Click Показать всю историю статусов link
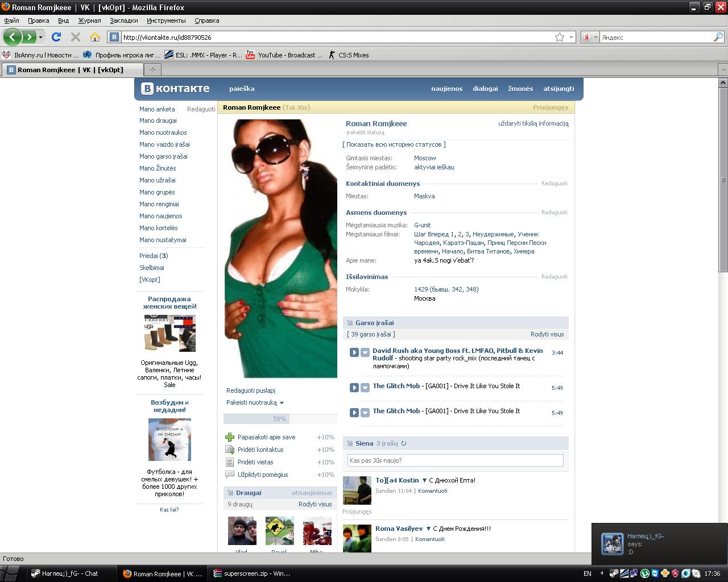The width and height of the screenshot is (728, 582). point(394,144)
